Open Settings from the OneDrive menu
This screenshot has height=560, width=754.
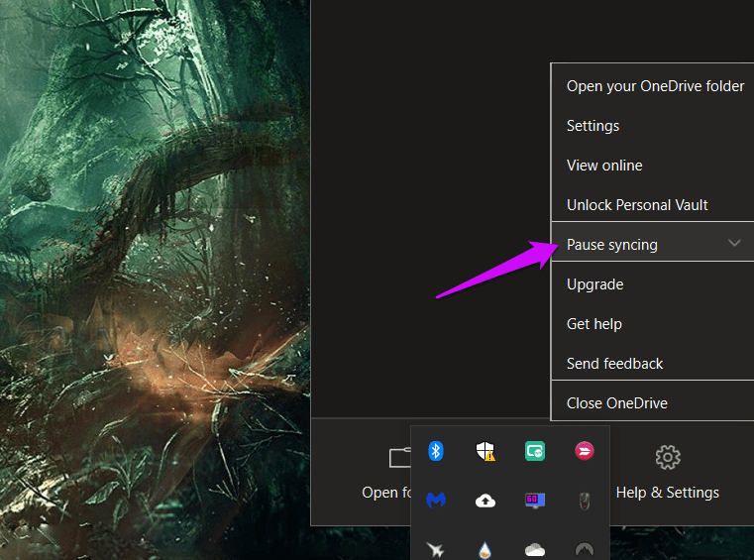pyautogui.click(x=653, y=126)
